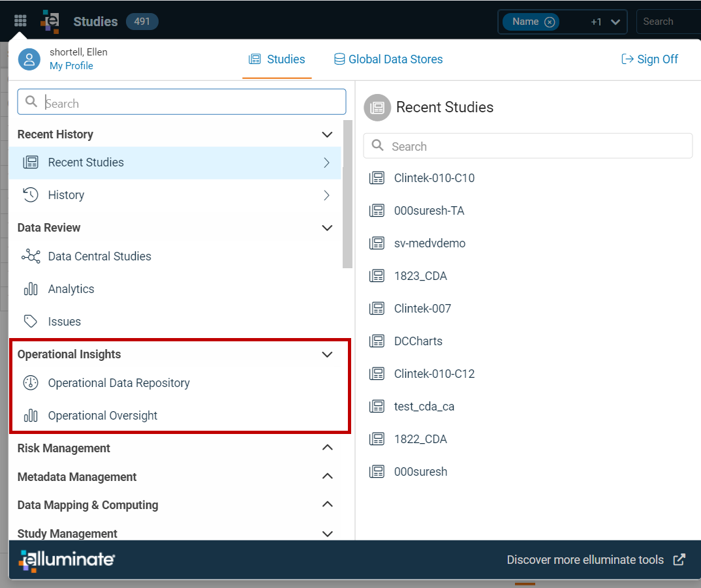Switch to the Studies tab
Screen dimensions: 701x588
(277, 59)
